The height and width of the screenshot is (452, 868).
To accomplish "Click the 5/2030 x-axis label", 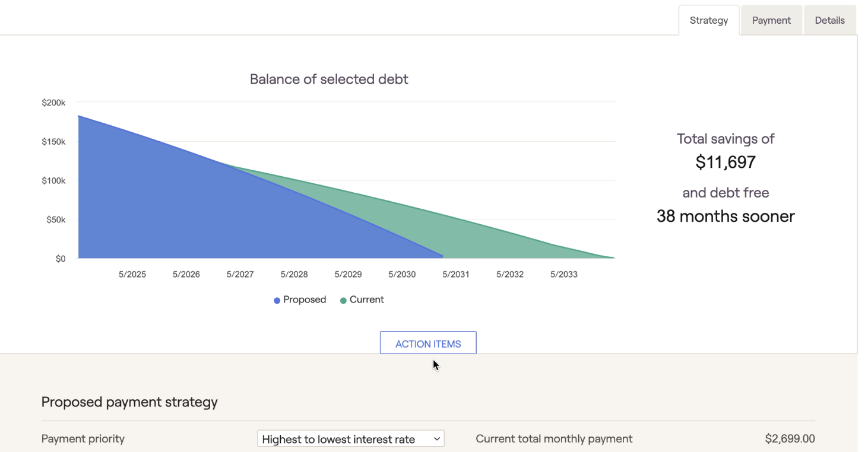I will tap(402, 275).
